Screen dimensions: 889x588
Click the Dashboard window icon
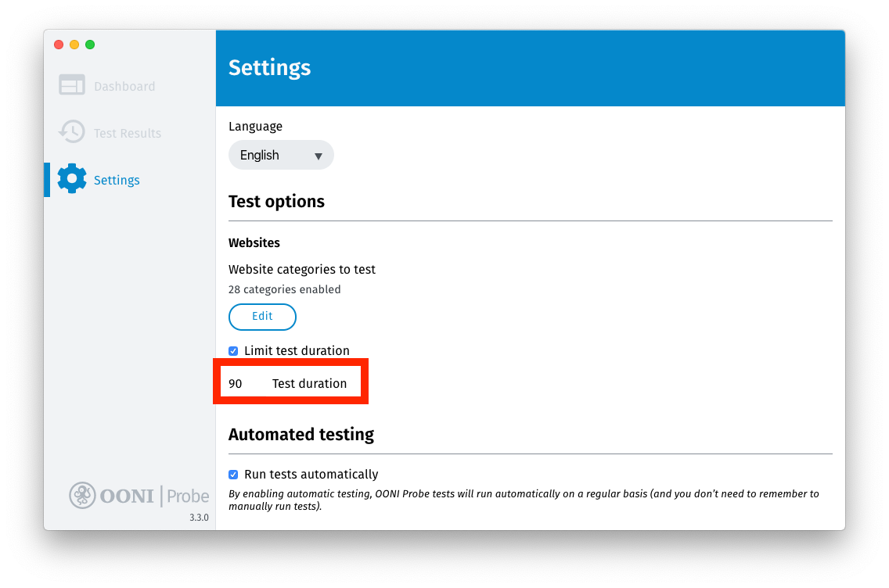pyautogui.click(x=72, y=85)
